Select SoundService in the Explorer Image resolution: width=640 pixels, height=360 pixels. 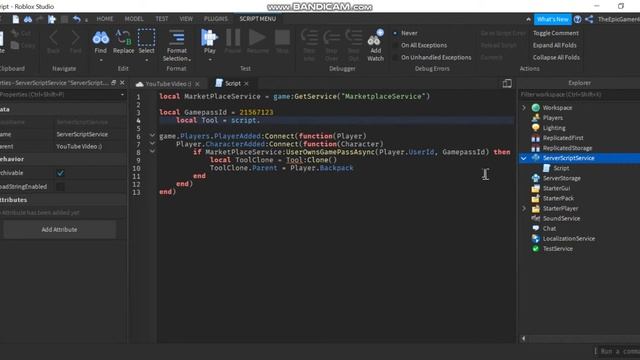click(561, 218)
